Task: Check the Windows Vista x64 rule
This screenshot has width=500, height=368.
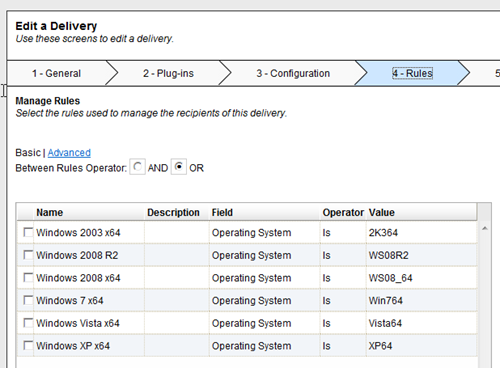Action: click(x=28, y=323)
